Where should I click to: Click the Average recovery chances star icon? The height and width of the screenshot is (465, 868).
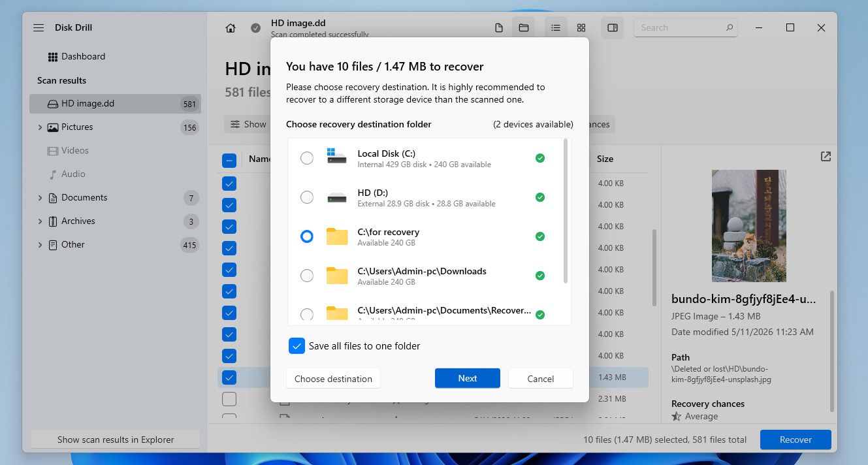677,417
